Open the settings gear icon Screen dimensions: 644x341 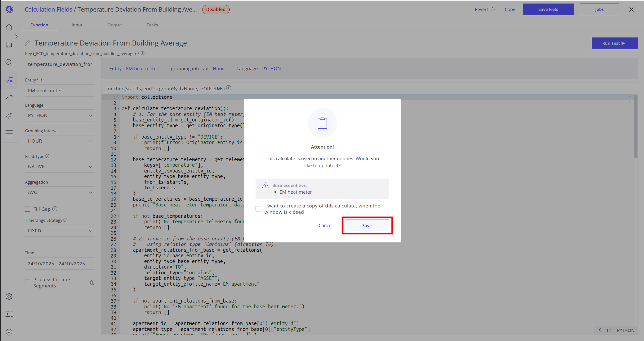point(9,296)
